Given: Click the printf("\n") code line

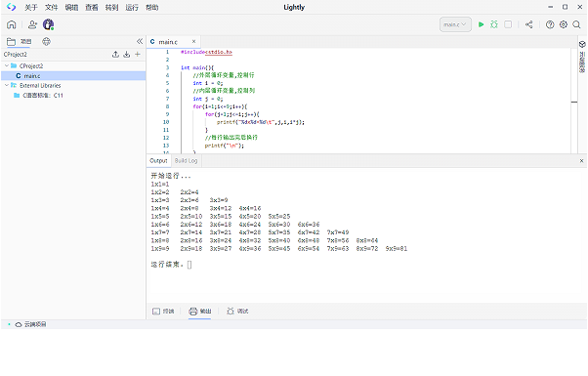Looking at the screenshot, I should [x=225, y=146].
